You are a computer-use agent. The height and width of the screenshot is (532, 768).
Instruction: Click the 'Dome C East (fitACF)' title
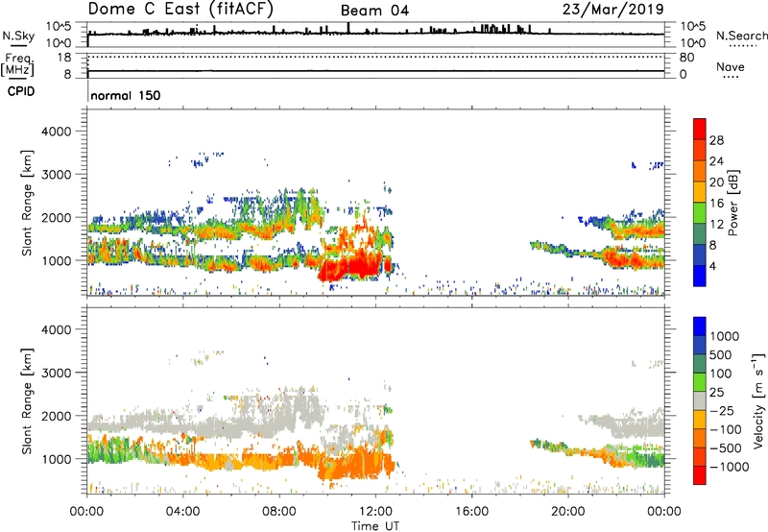[x=180, y=10]
